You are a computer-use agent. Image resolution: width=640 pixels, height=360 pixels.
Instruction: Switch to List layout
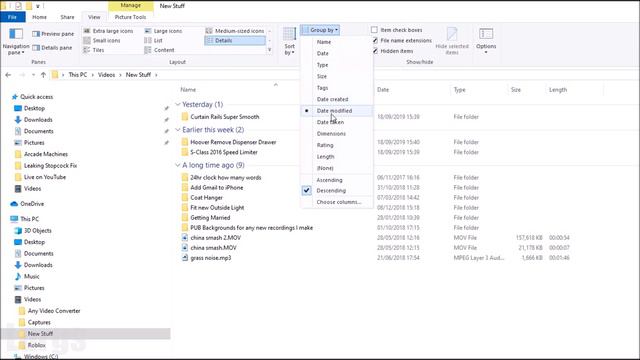153,40
